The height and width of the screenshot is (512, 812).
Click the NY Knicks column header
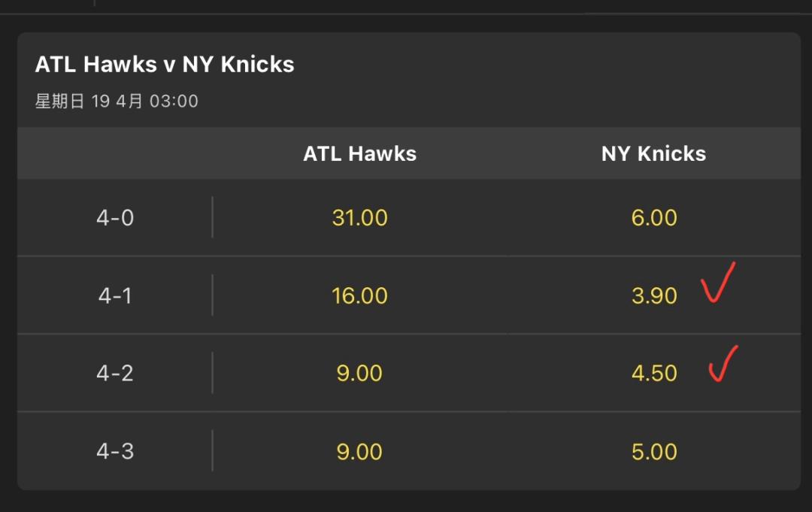(653, 154)
